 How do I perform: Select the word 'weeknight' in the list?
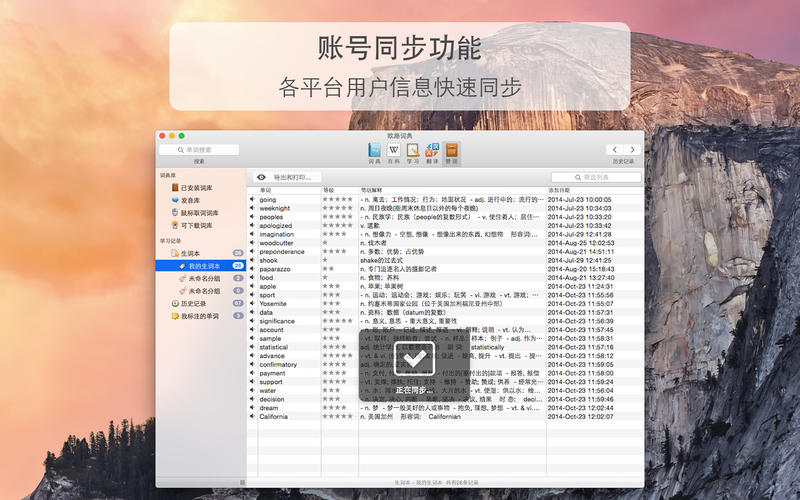click(274, 208)
